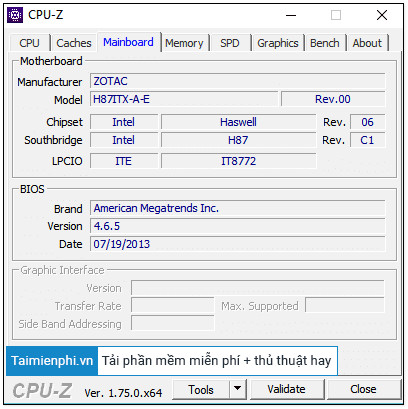
Task: Click the Validate button
Action: [286, 389]
